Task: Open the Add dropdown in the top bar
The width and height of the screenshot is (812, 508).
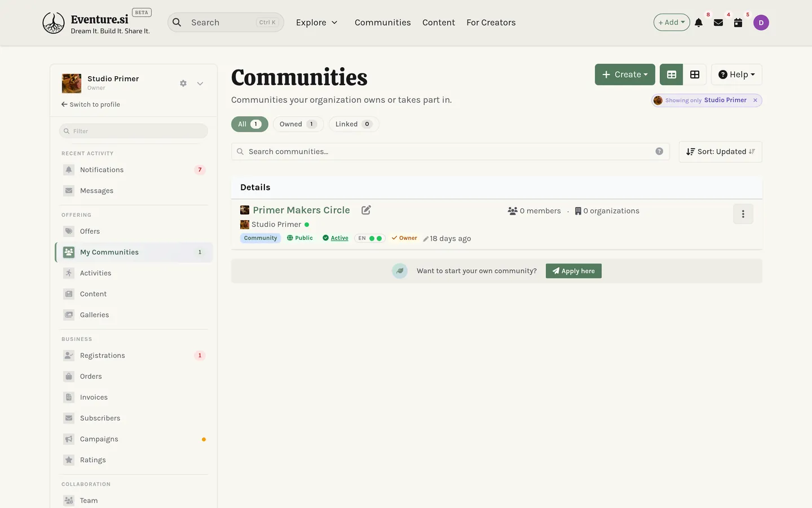Action: coord(672,23)
